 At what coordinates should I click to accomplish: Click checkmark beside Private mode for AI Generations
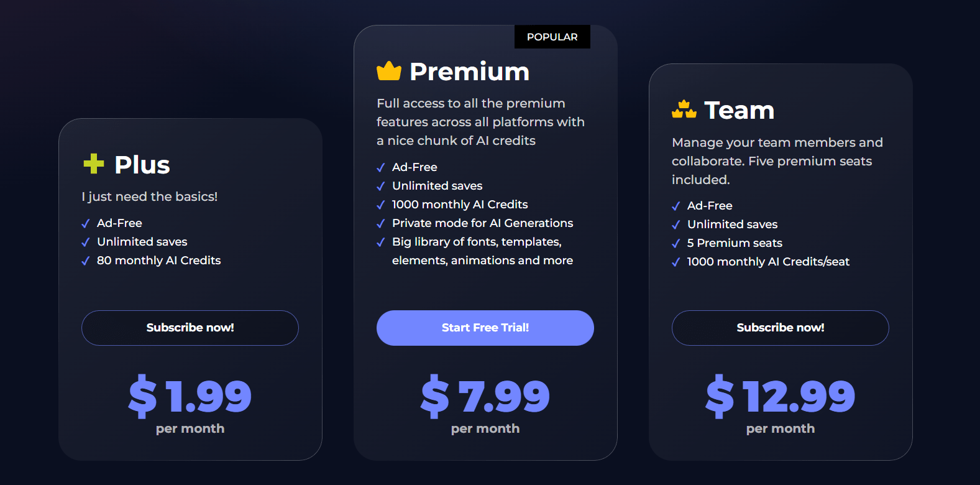coord(381,224)
